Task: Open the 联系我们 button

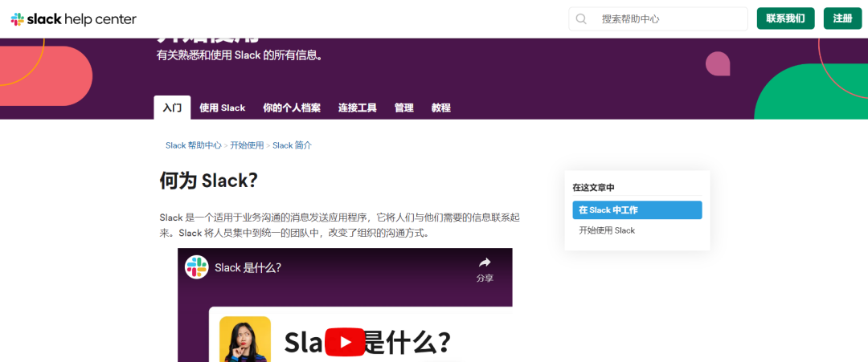Action: click(x=785, y=18)
